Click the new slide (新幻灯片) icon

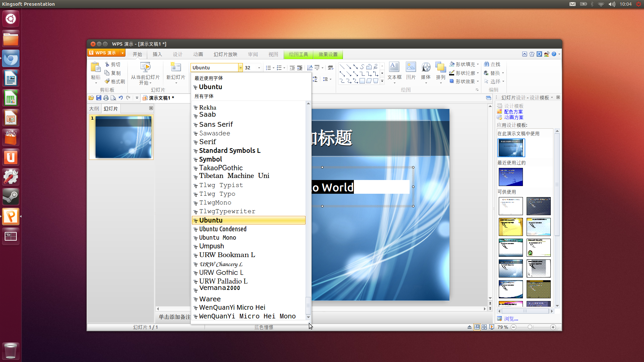click(176, 67)
